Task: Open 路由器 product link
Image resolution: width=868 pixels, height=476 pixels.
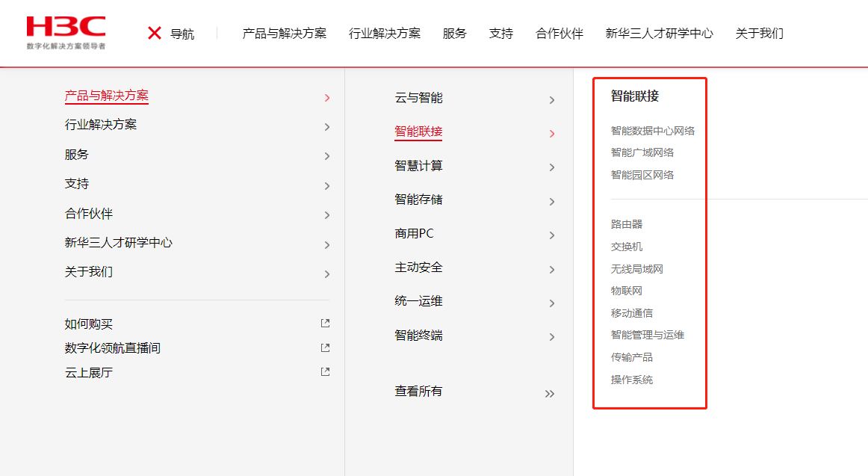Action: [627, 224]
